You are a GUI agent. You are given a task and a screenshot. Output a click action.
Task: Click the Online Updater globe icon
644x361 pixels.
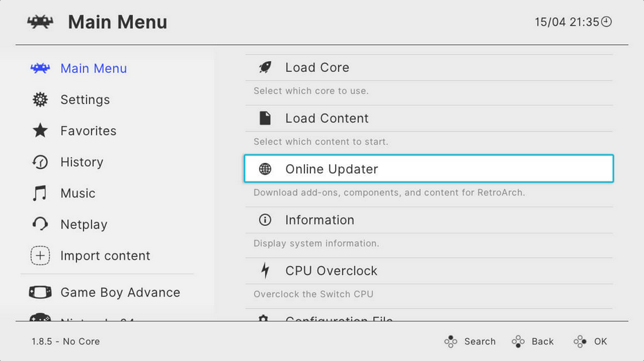pos(265,168)
